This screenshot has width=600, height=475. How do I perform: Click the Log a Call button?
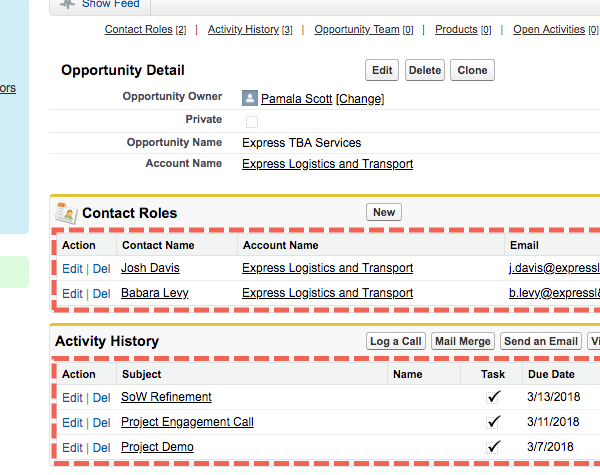pyautogui.click(x=396, y=341)
